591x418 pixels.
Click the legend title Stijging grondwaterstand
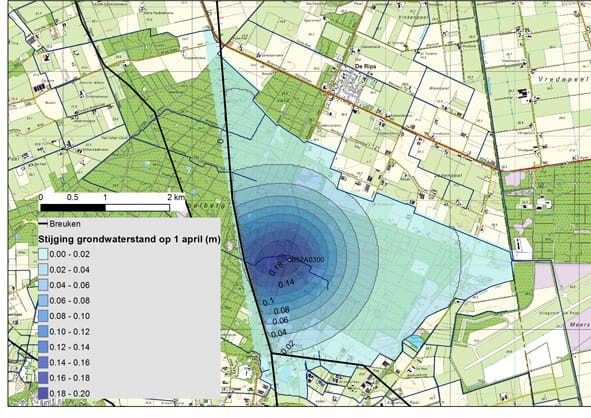(x=129, y=239)
